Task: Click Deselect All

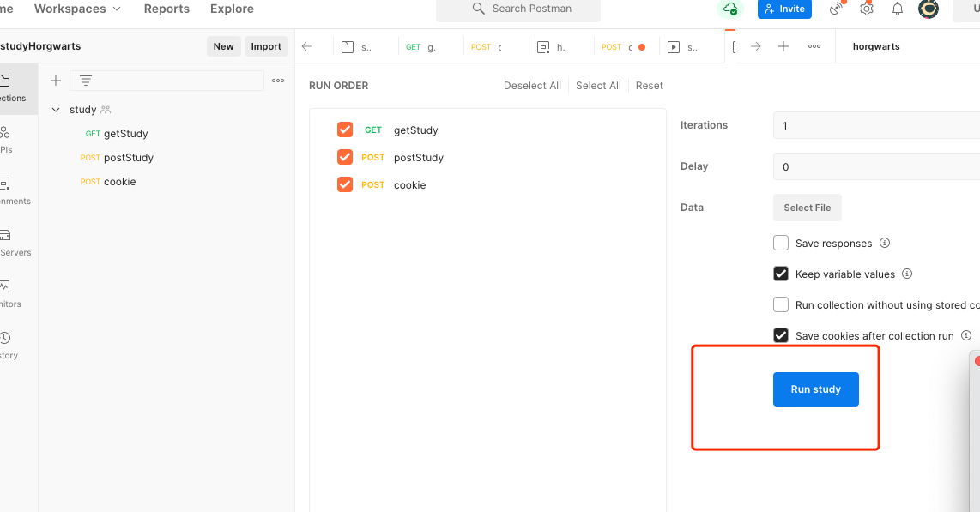Action: 533,86
